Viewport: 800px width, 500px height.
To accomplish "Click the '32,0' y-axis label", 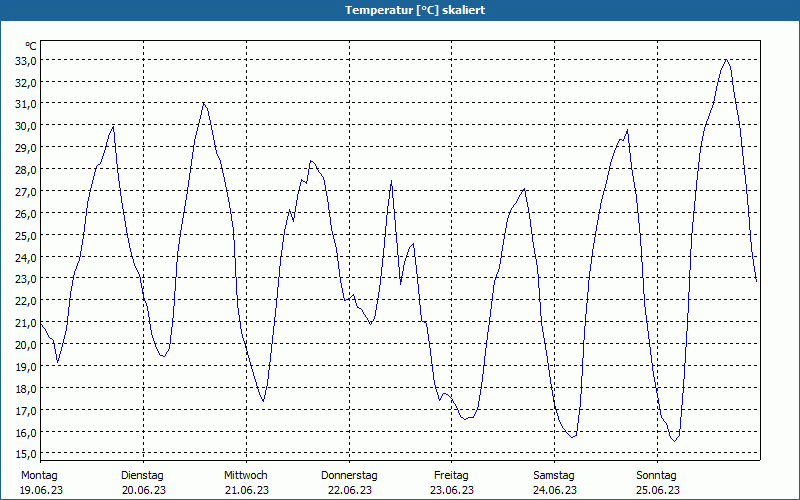I will coord(26,83).
